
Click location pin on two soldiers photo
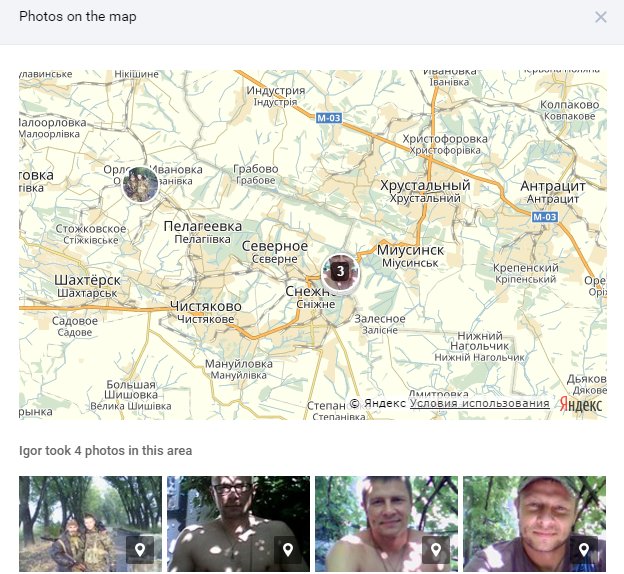click(140, 550)
